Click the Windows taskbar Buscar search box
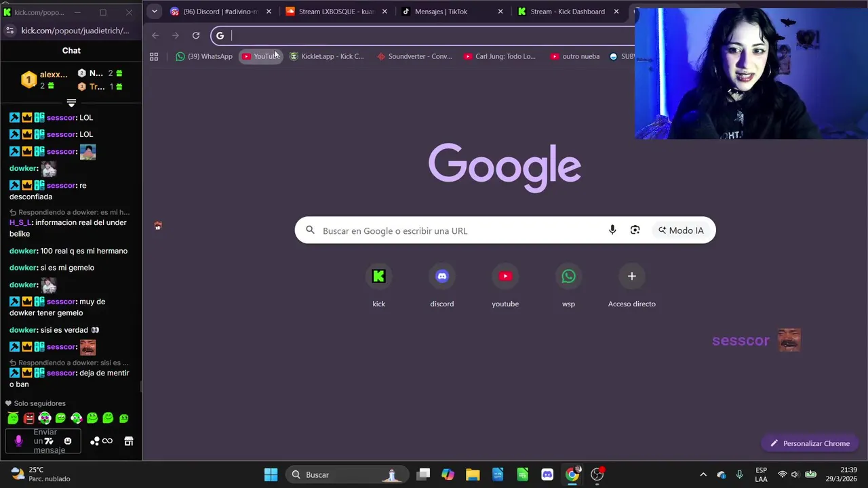The width and height of the screenshot is (868, 488). (x=347, y=474)
